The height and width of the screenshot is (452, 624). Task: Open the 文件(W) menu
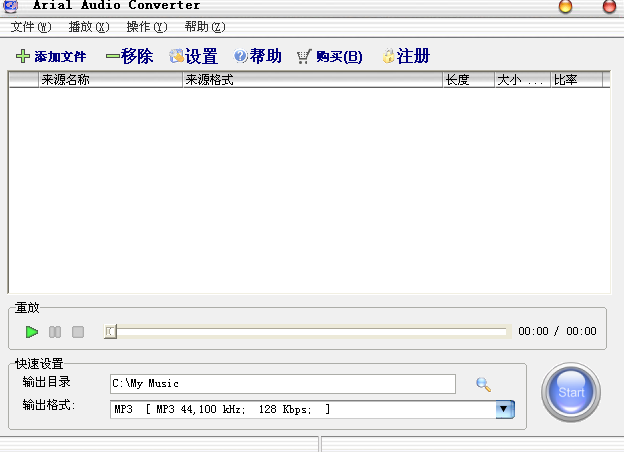[x=31, y=27]
